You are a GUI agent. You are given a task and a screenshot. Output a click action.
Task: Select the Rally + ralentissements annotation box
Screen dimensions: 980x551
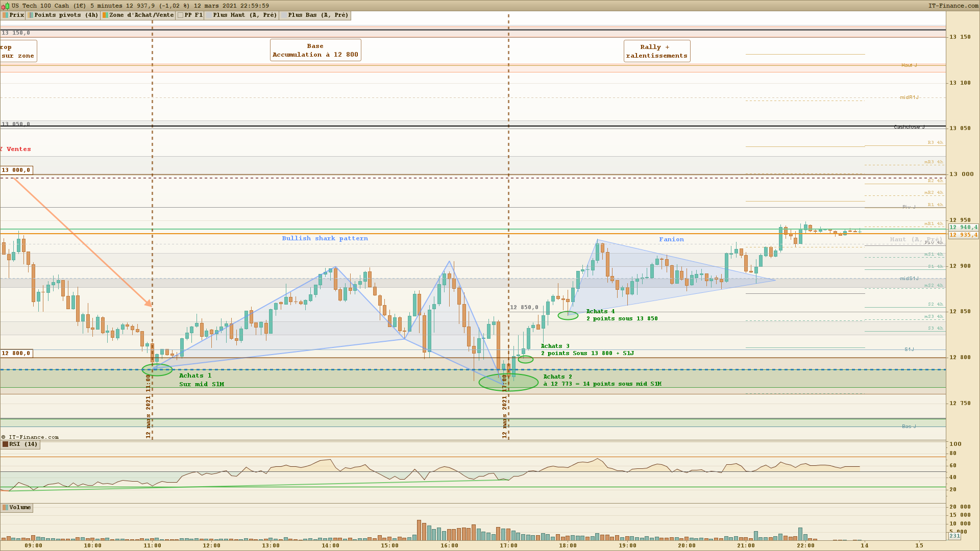(656, 52)
